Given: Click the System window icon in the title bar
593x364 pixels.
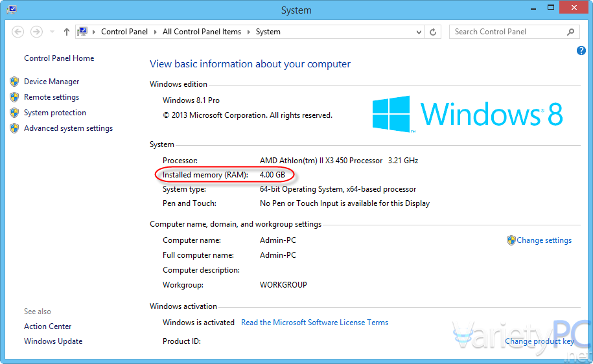Looking at the screenshot, I should coord(12,9).
